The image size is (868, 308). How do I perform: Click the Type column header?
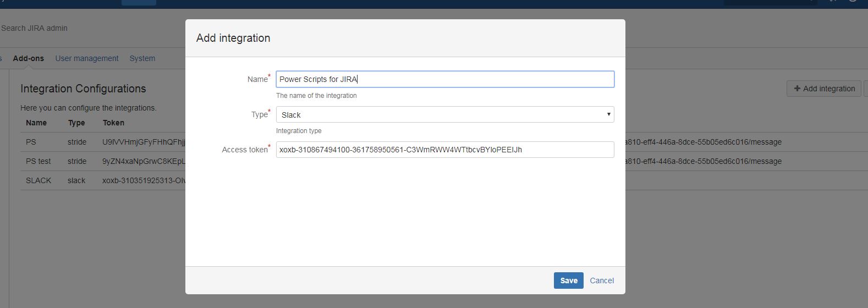[76, 123]
